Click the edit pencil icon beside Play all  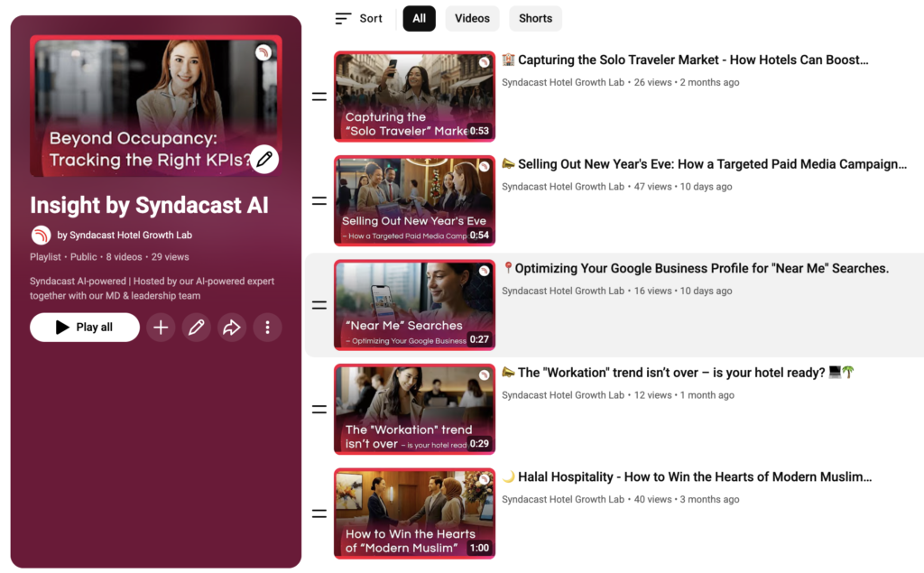pos(196,328)
